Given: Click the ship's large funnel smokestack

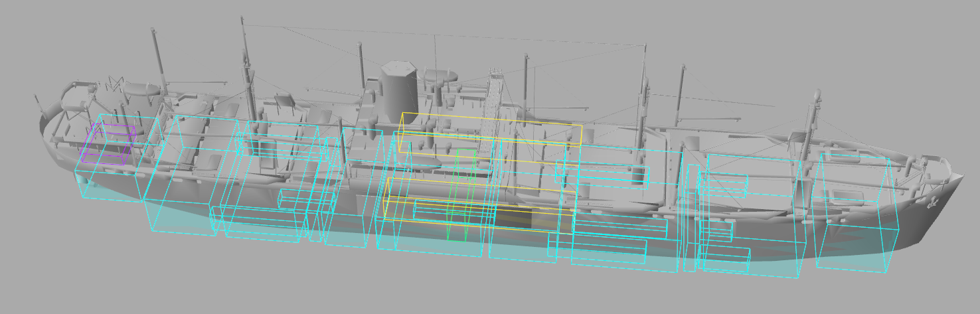Looking at the screenshot, I should (398, 90).
